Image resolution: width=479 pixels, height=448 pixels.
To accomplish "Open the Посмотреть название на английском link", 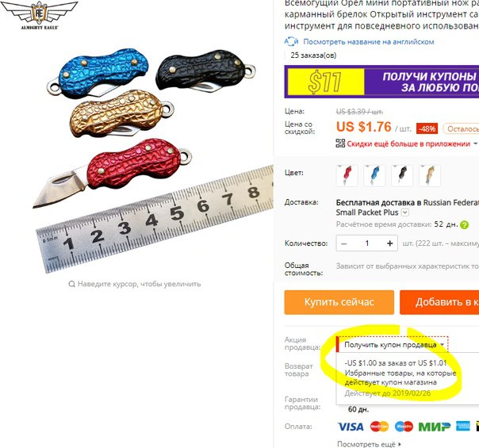I will [369, 41].
